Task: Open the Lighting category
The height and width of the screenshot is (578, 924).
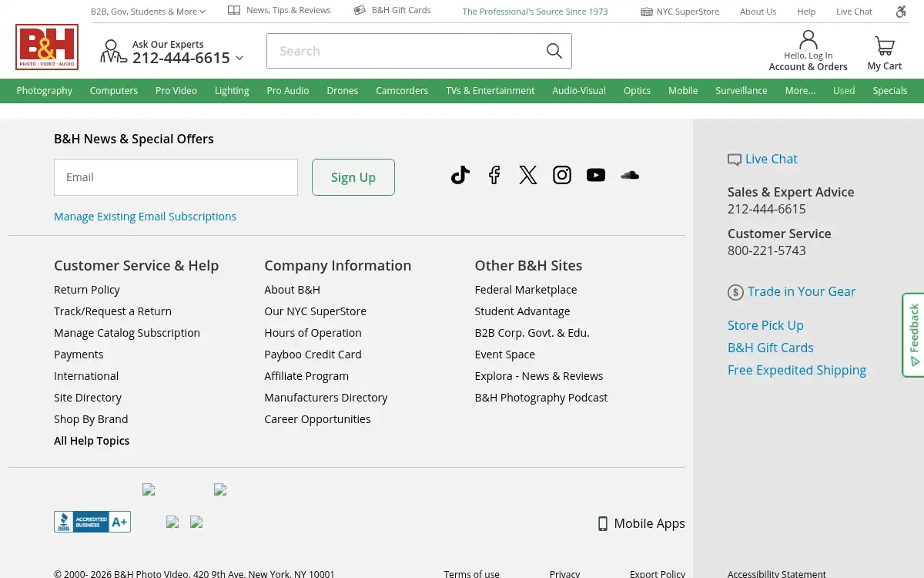Action: (232, 90)
